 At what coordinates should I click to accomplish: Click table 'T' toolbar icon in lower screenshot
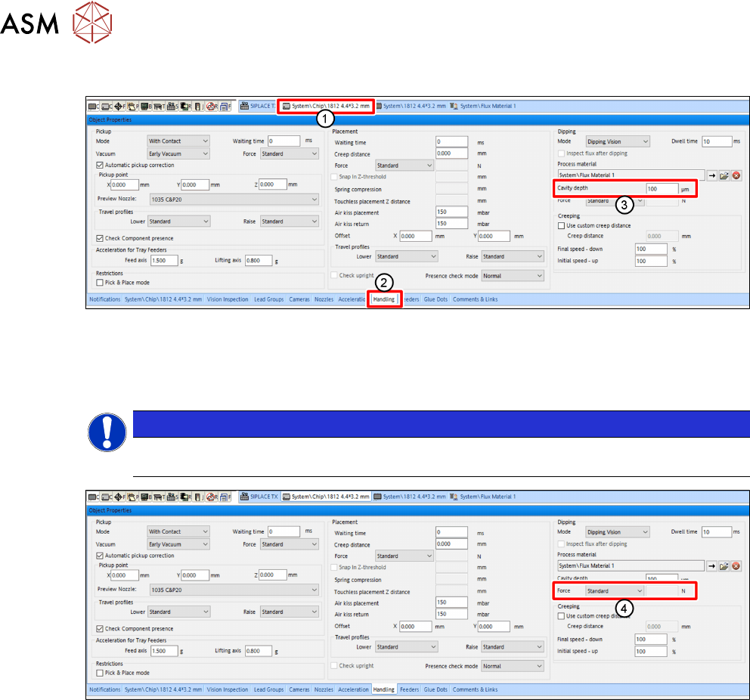coord(158,497)
